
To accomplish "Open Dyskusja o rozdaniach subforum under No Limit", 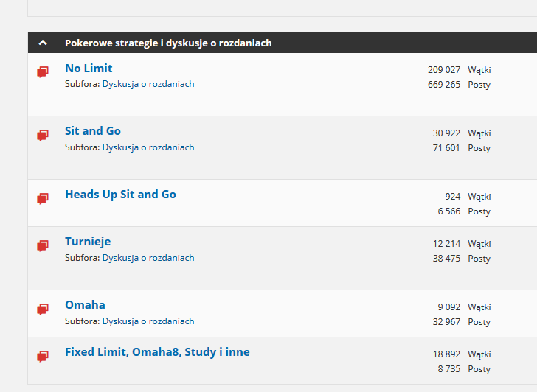I will coord(148,84).
